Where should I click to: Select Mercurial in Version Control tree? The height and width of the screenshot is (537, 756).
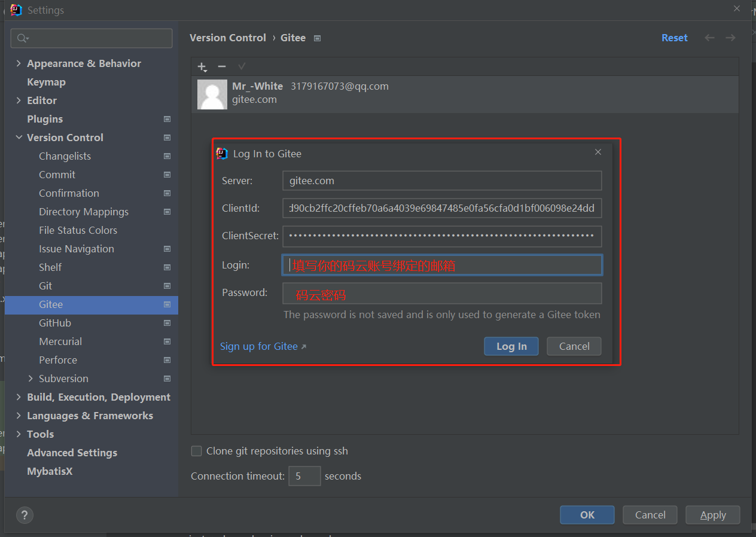point(60,341)
